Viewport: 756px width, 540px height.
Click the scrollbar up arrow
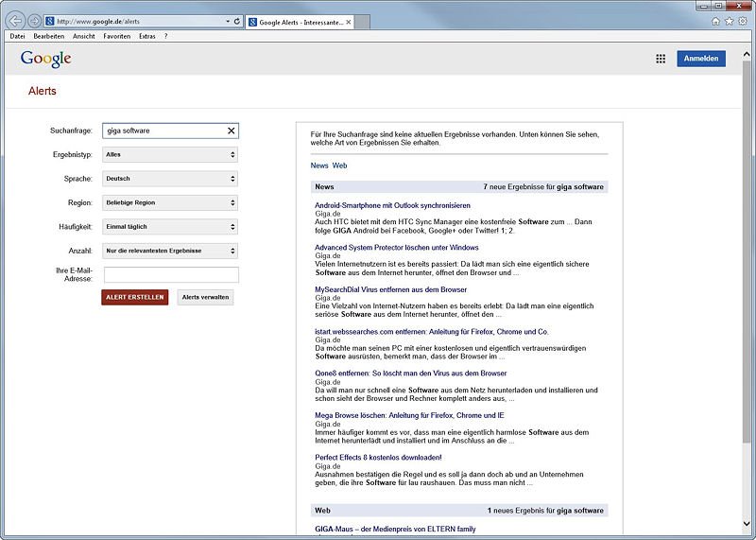[x=747, y=54]
